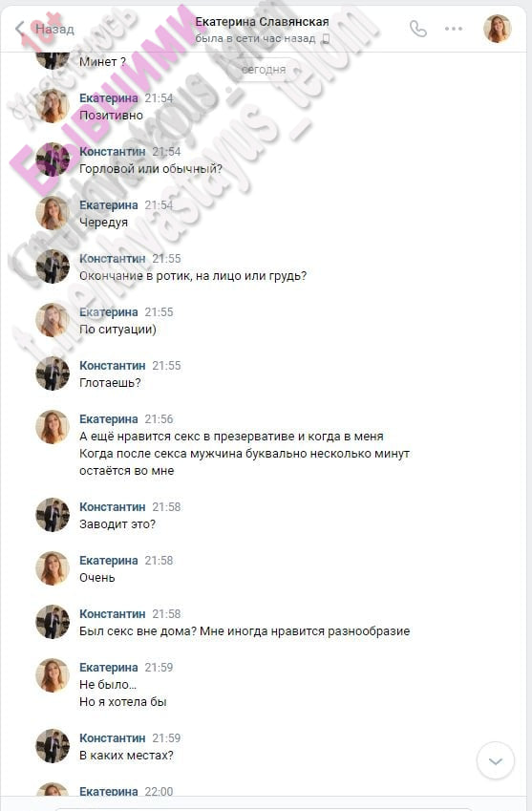Click the Назад label
This screenshot has height=811, width=532.
point(54,30)
